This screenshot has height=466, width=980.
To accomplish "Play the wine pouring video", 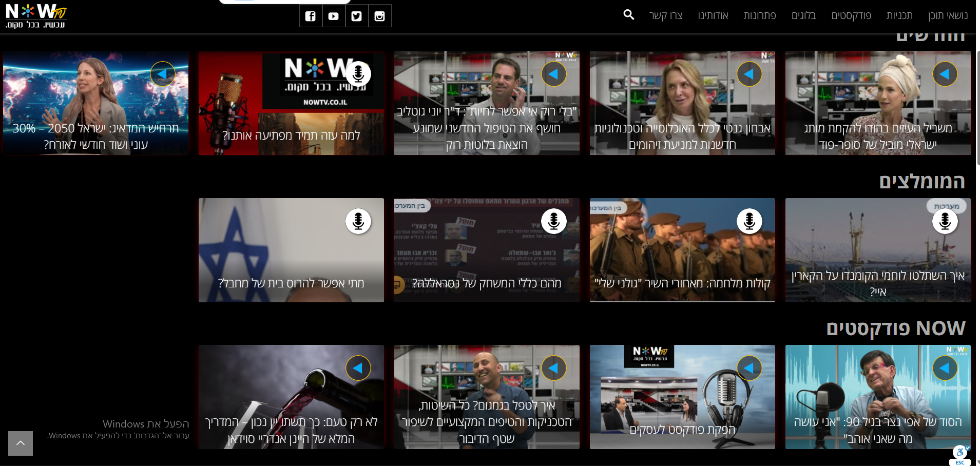I will (358, 368).
